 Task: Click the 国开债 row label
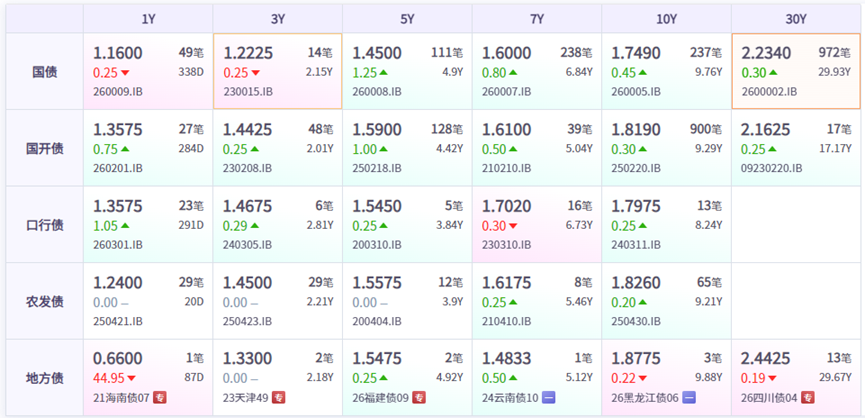click(x=44, y=148)
